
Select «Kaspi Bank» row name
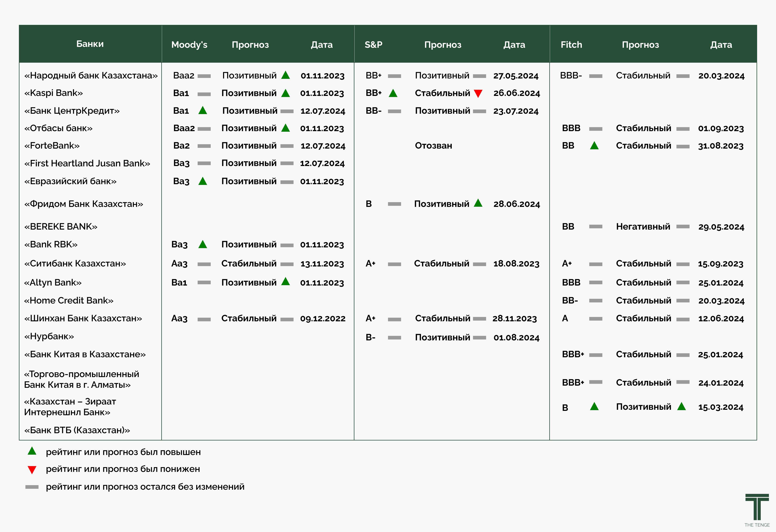pos(53,93)
